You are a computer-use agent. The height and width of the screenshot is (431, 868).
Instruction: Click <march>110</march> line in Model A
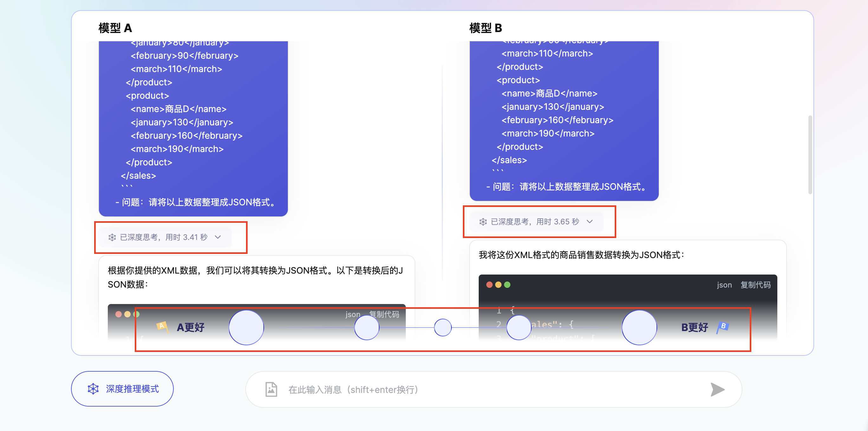(x=177, y=69)
